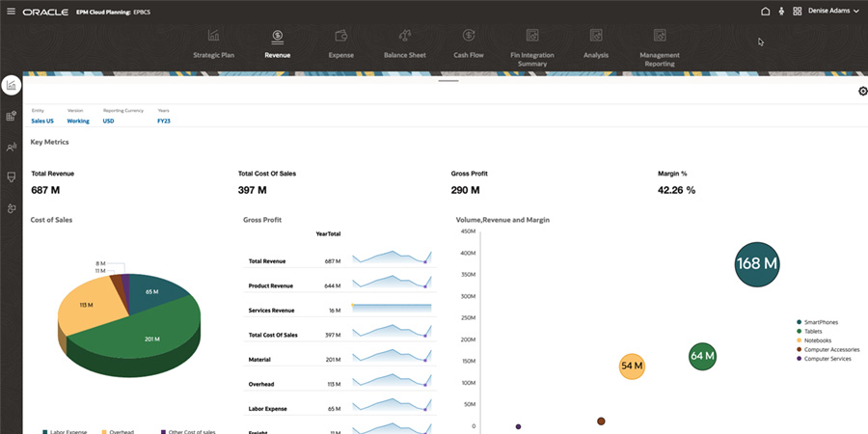Click the brown Computer Accessories bubble
868x434 pixels.
click(601, 421)
